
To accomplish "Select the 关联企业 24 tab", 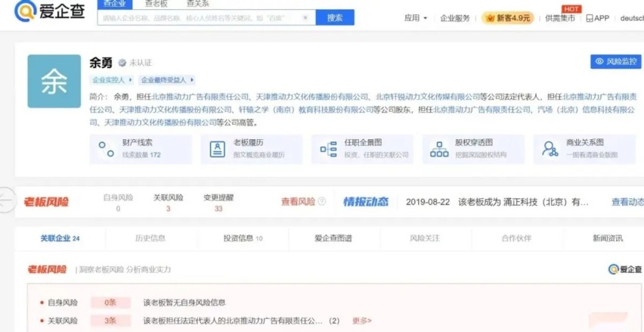I will (x=60, y=238).
